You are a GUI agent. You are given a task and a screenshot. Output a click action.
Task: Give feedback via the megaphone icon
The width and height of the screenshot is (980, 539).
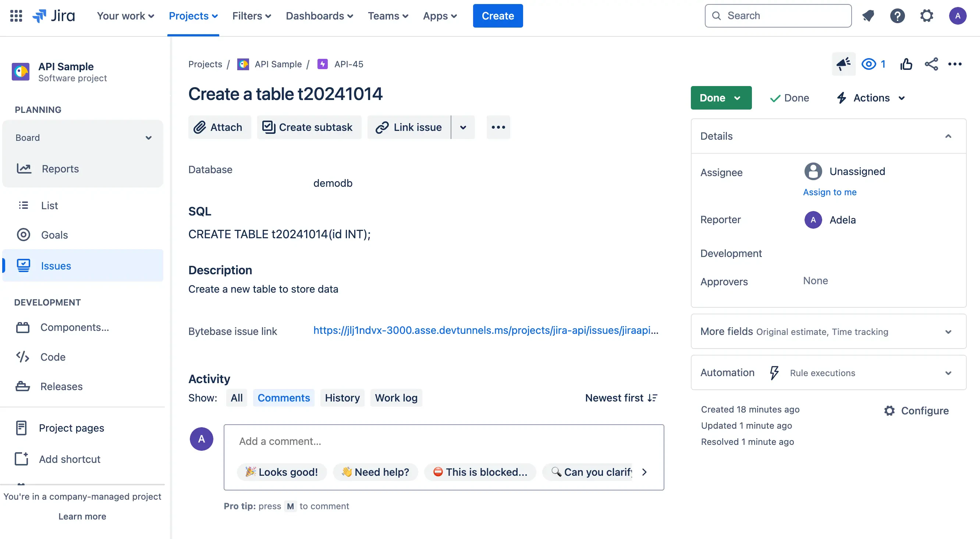click(844, 64)
